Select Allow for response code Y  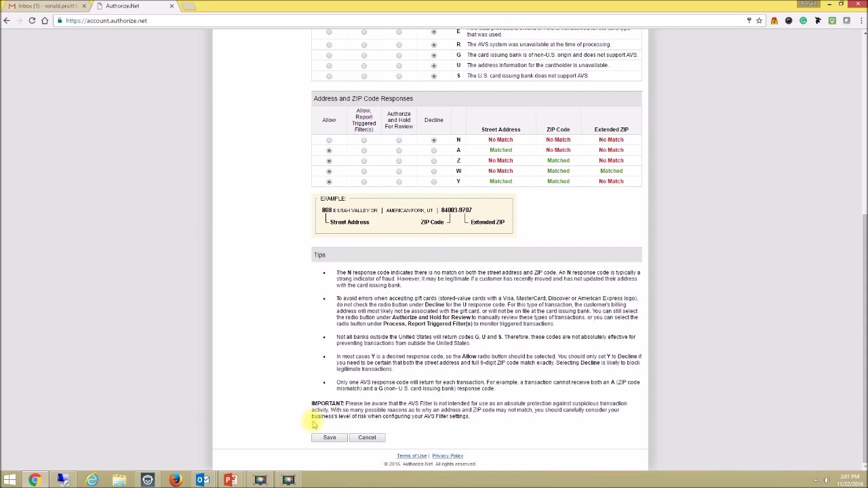point(329,182)
